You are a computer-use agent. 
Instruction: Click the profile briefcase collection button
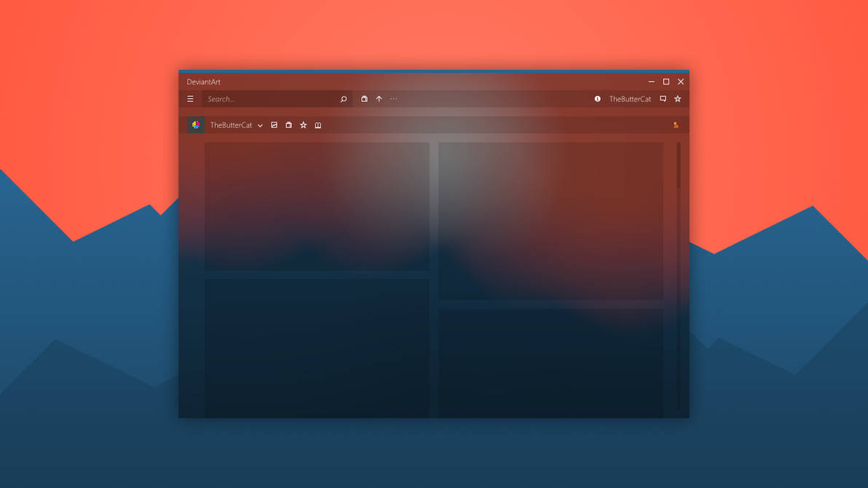[288, 125]
